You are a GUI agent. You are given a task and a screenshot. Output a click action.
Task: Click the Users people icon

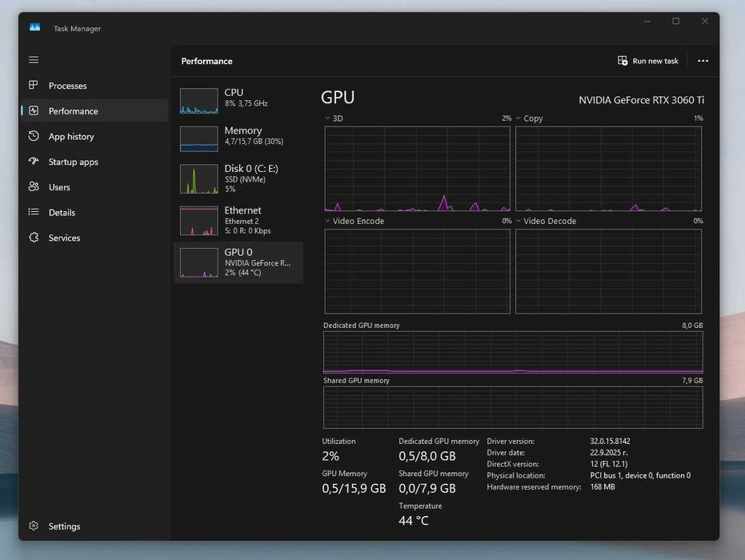(34, 186)
